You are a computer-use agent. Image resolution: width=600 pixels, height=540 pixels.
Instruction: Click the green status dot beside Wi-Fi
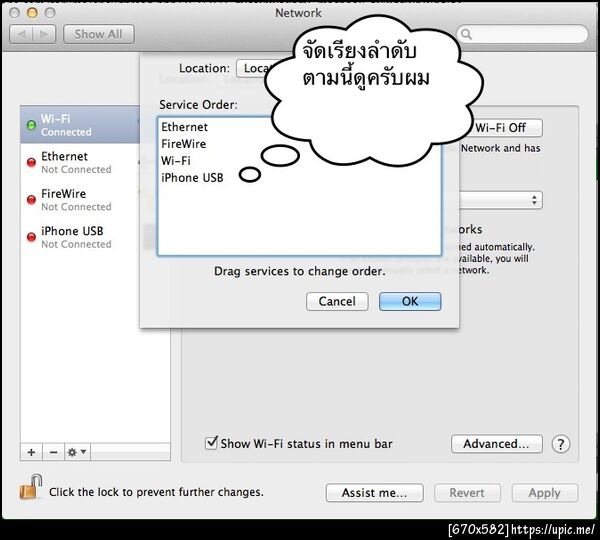(31, 125)
